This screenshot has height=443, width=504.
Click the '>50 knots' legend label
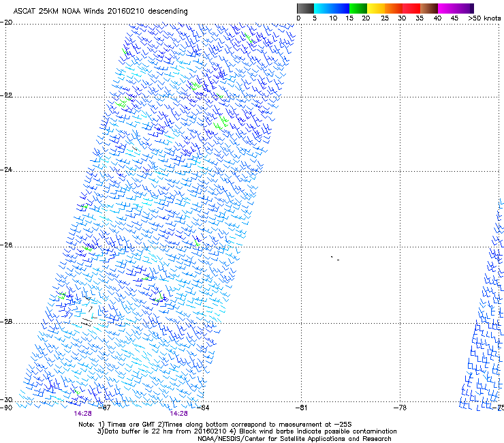484,18
